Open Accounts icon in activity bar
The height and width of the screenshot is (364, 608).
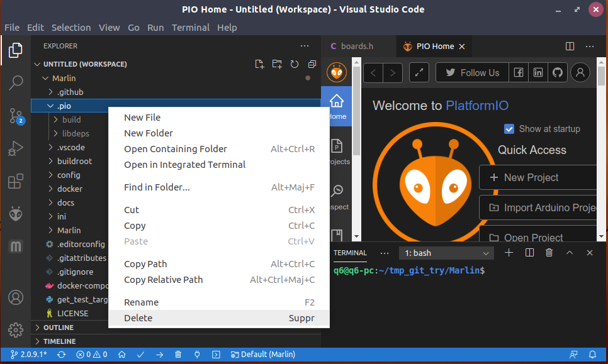(x=16, y=297)
